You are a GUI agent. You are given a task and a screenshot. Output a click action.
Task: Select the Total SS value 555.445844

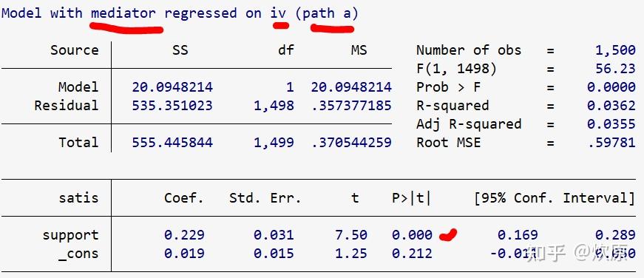point(172,143)
